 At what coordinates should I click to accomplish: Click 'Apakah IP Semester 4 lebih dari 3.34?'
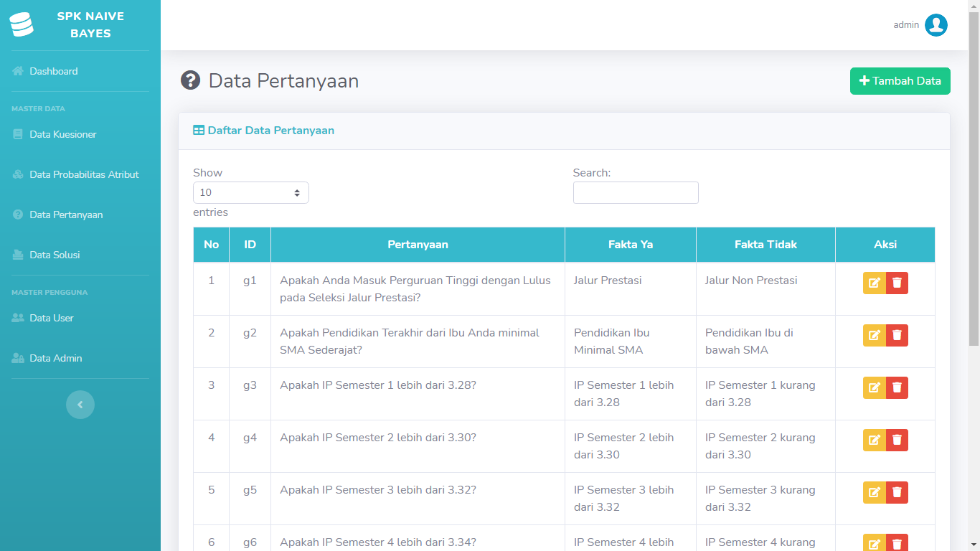[x=378, y=542]
